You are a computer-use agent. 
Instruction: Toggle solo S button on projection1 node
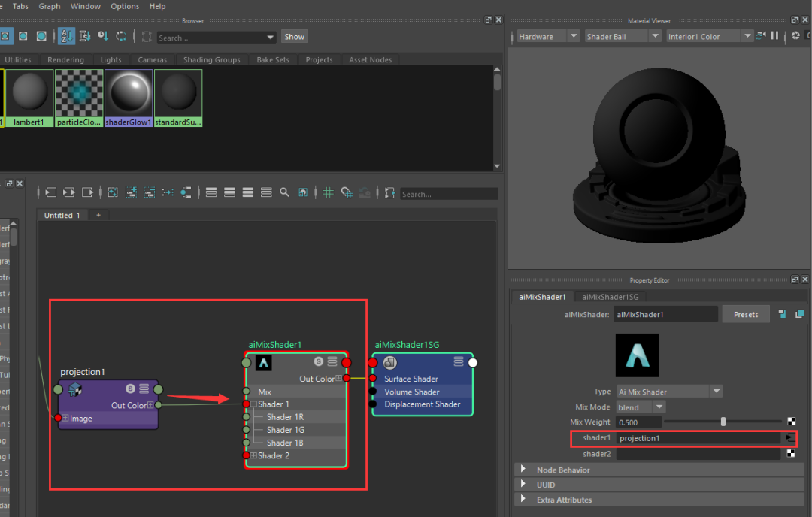point(131,389)
